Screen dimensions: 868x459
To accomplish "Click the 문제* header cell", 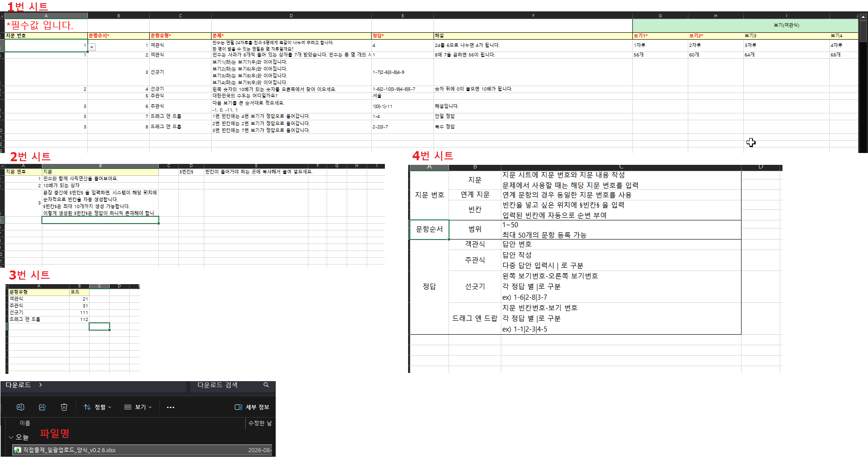I will [291, 36].
